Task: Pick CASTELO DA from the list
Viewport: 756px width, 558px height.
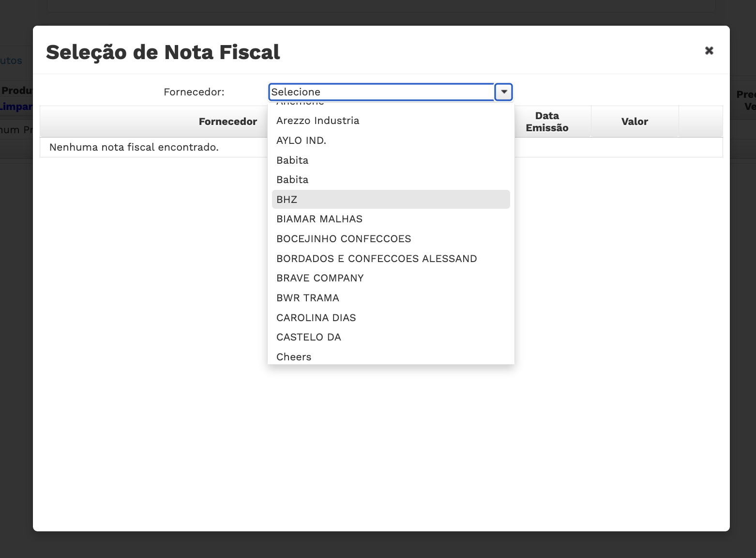Action: (309, 337)
